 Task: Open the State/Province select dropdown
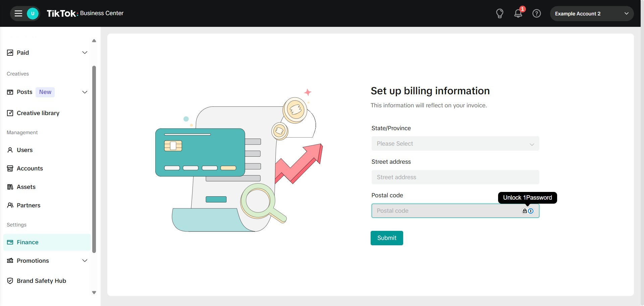[x=455, y=144]
